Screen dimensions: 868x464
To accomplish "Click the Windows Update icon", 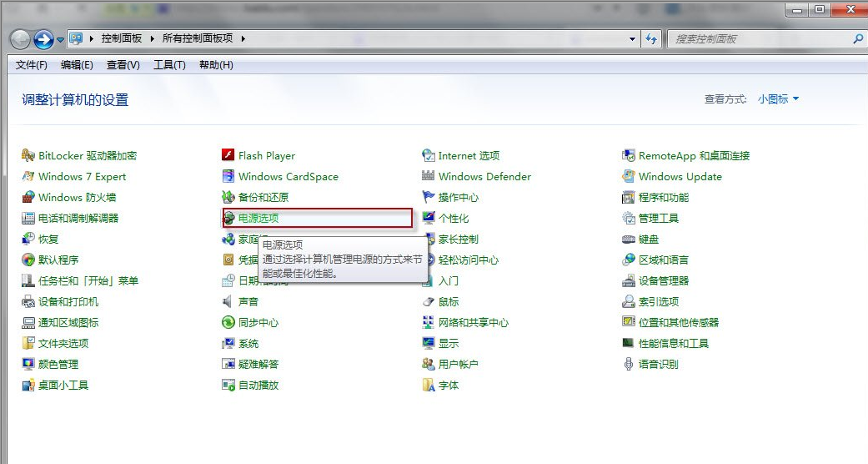I will coord(629,176).
